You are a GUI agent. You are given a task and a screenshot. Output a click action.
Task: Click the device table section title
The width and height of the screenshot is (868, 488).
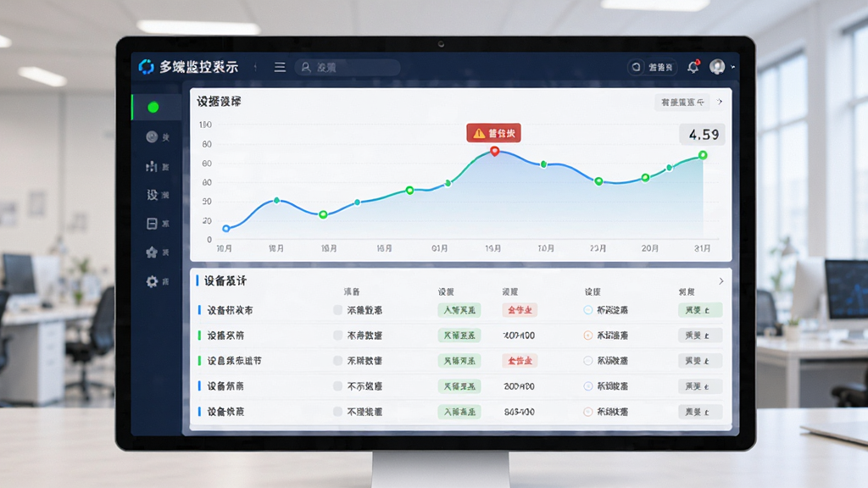225,281
